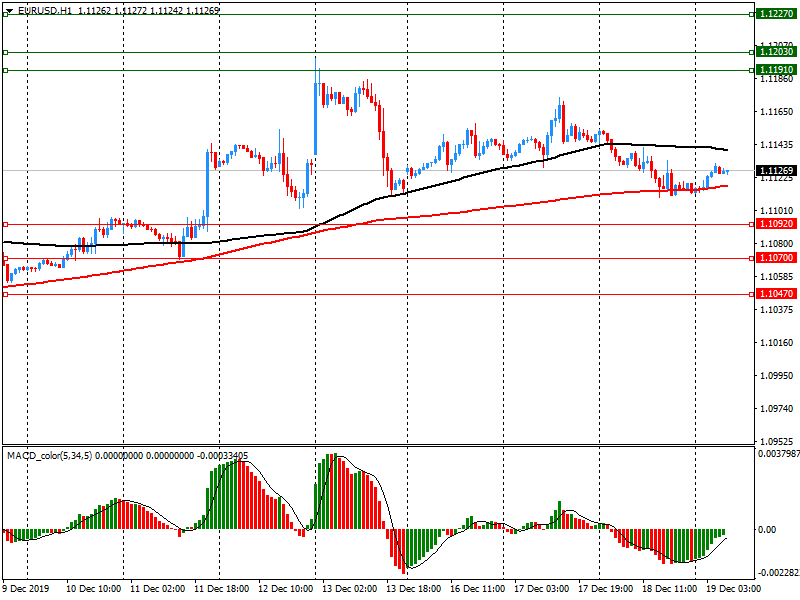Click the 1.10160 price scale value

click(777, 342)
